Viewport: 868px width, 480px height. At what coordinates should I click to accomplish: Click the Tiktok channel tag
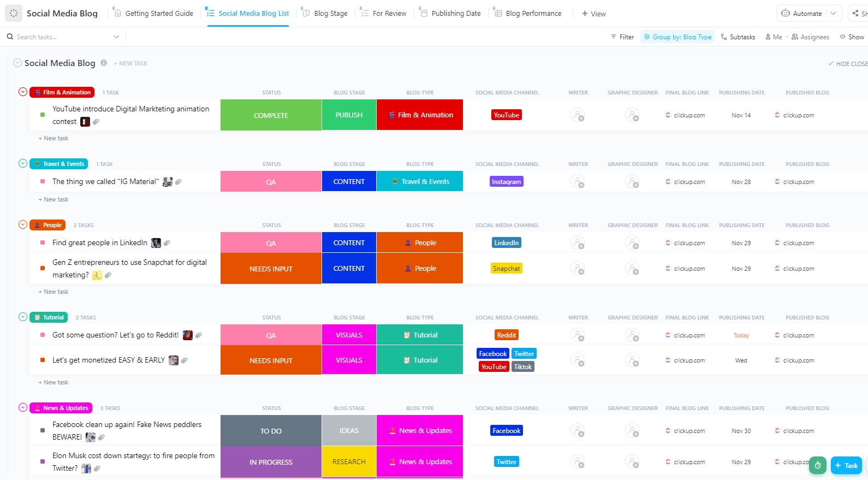523,367
